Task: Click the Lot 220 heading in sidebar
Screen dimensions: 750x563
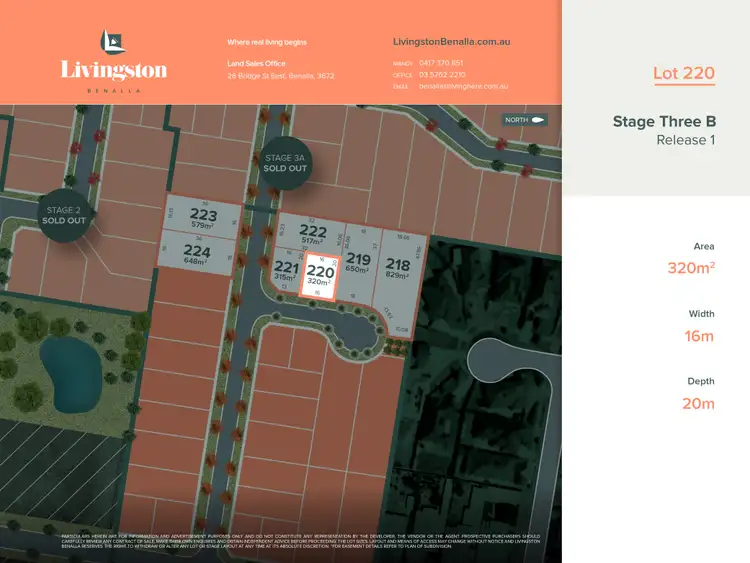Action: click(684, 73)
